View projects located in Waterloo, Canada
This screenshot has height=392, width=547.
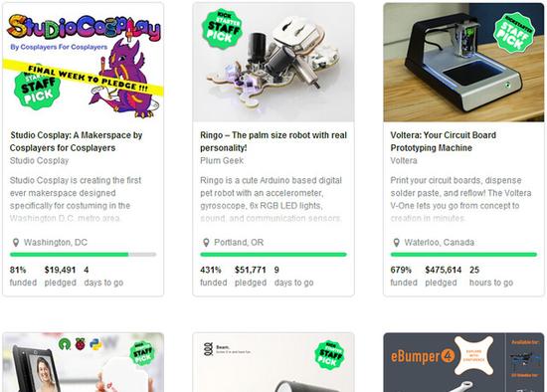440,242
